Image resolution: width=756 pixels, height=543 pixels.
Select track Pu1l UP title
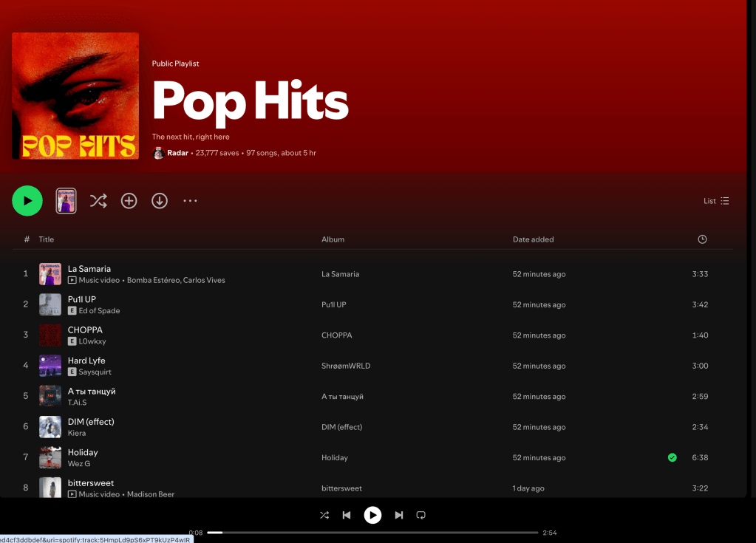click(x=82, y=299)
